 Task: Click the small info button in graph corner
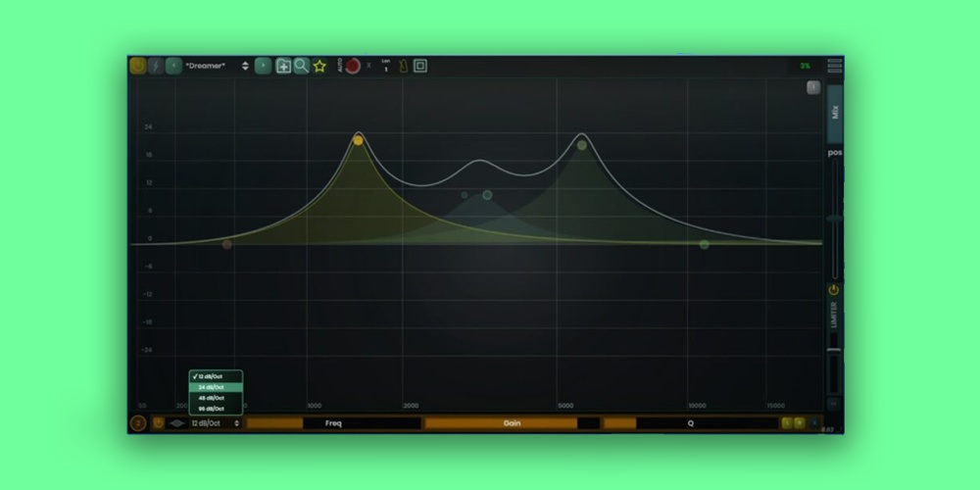coord(813,88)
